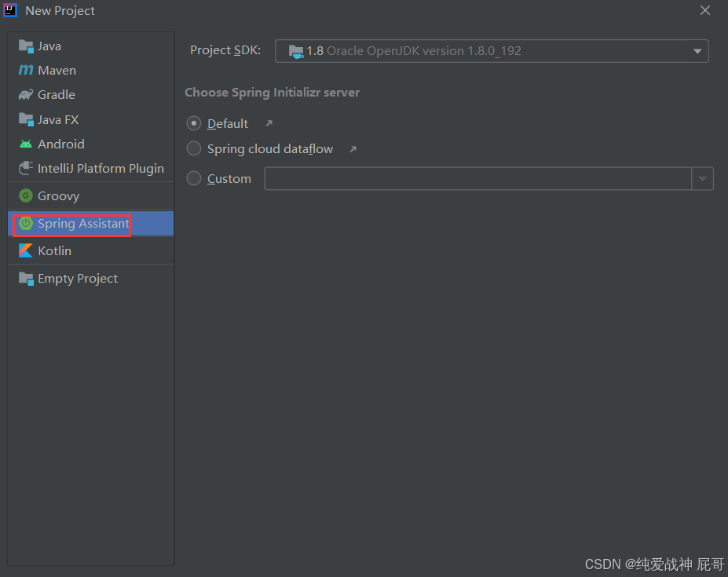
Task: Open Default server link arrow
Action: [269, 123]
